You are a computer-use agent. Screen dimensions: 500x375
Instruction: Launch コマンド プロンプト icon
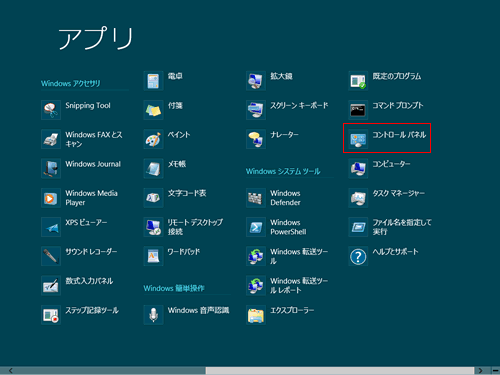coord(358,110)
